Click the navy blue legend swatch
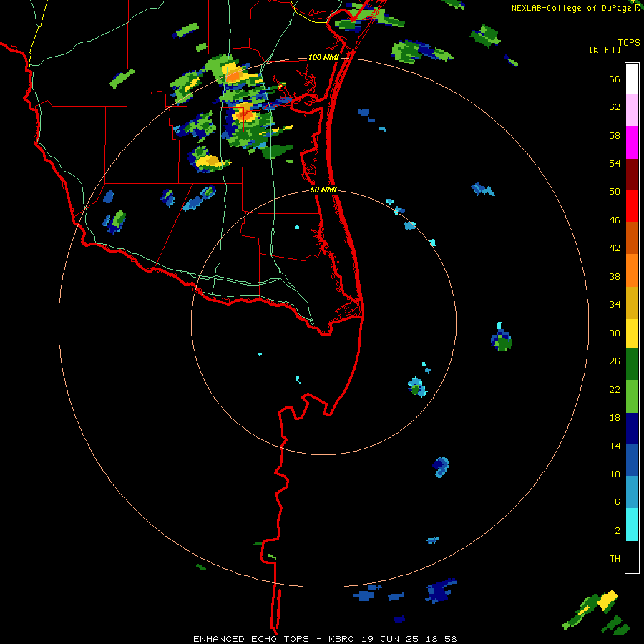The width and height of the screenshot is (644, 644). point(632,429)
